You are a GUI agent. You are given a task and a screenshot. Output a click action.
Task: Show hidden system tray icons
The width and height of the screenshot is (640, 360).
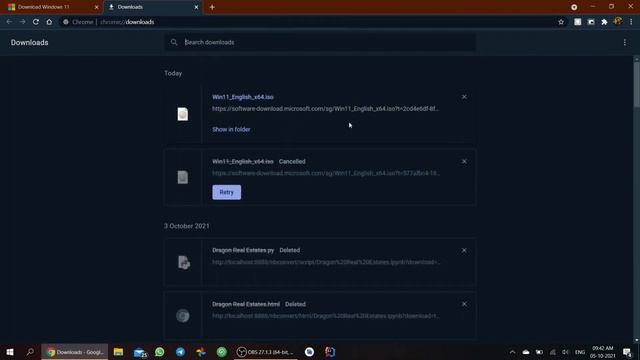[512, 352]
